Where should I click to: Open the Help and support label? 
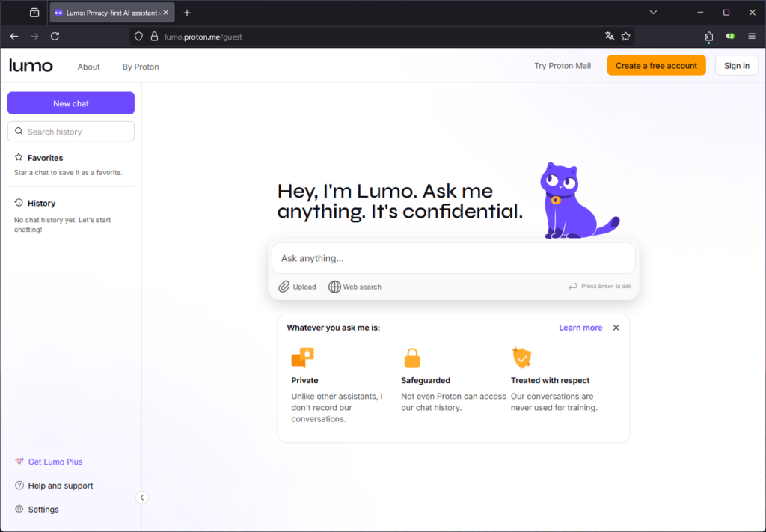pos(61,486)
